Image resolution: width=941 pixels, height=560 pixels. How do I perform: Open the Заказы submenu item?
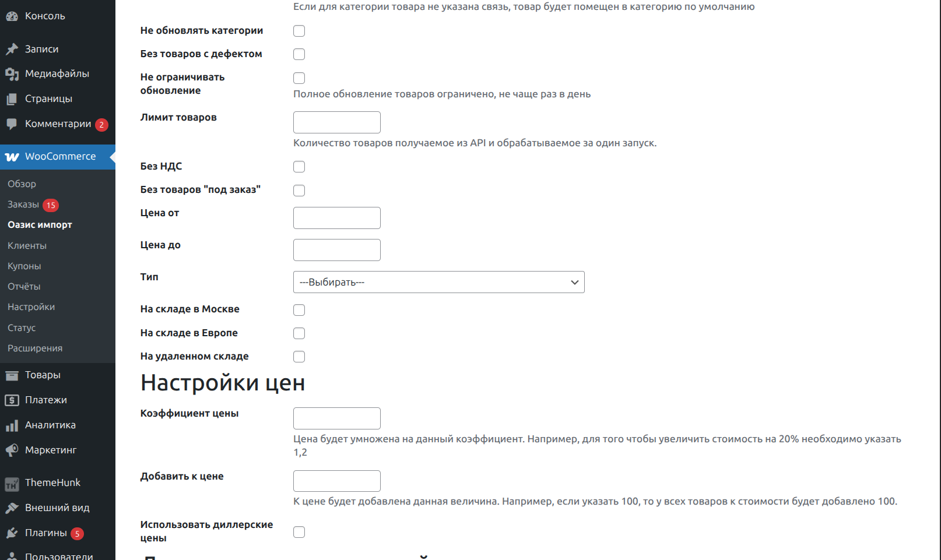pos(23,205)
